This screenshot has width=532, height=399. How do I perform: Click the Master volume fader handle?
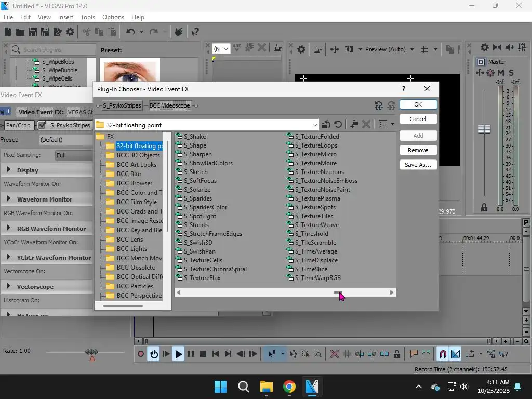click(x=484, y=129)
